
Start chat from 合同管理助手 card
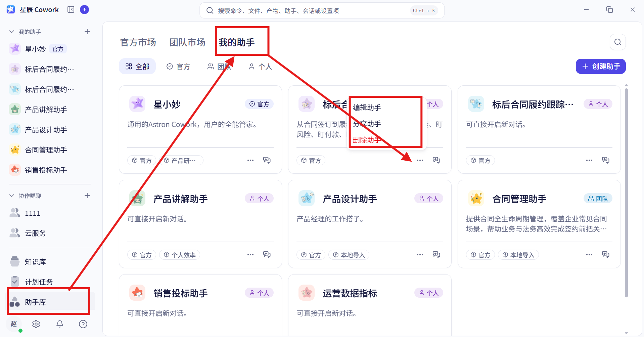pyautogui.click(x=606, y=255)
